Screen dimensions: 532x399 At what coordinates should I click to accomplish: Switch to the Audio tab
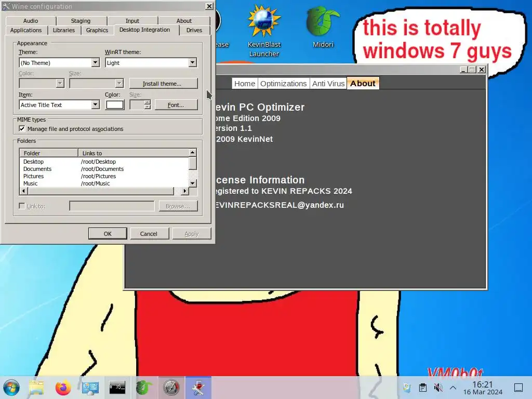31,21
